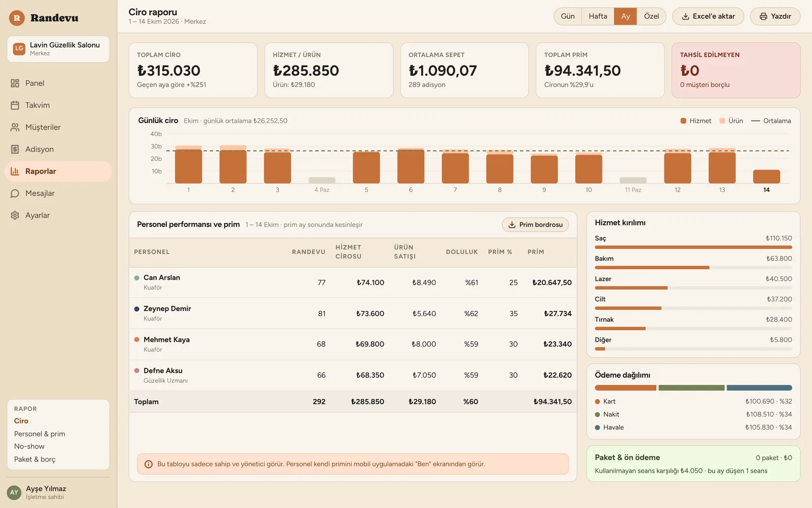Open the Ciro report link
The image size is (812, 508).
pyautogui.click(x=21, y=421)
